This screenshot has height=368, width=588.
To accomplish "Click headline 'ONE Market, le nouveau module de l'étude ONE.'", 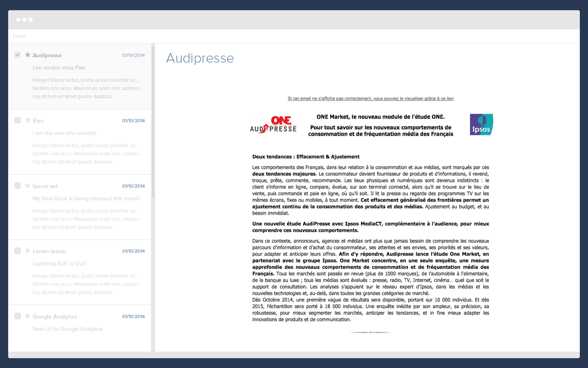I will click(381, 117).
